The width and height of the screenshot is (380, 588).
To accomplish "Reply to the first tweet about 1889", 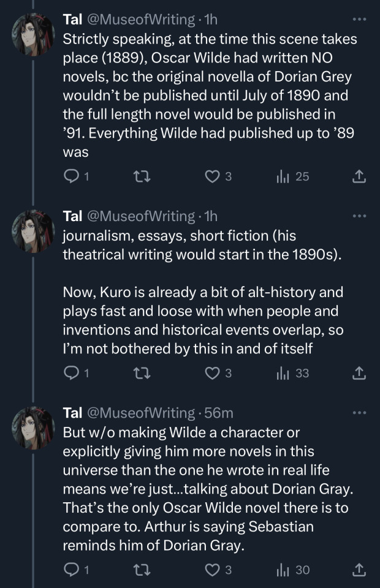I will (x=72, y=177).
